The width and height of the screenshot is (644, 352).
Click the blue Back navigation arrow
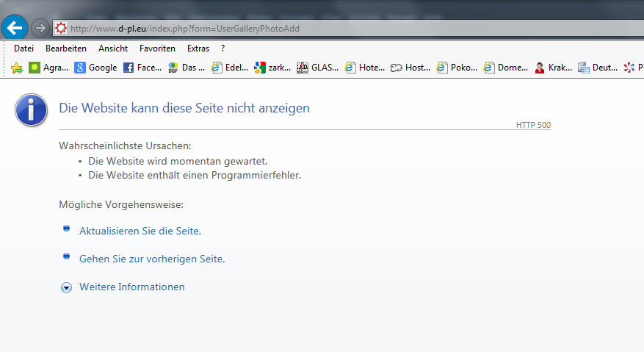(x=15, y=28)
